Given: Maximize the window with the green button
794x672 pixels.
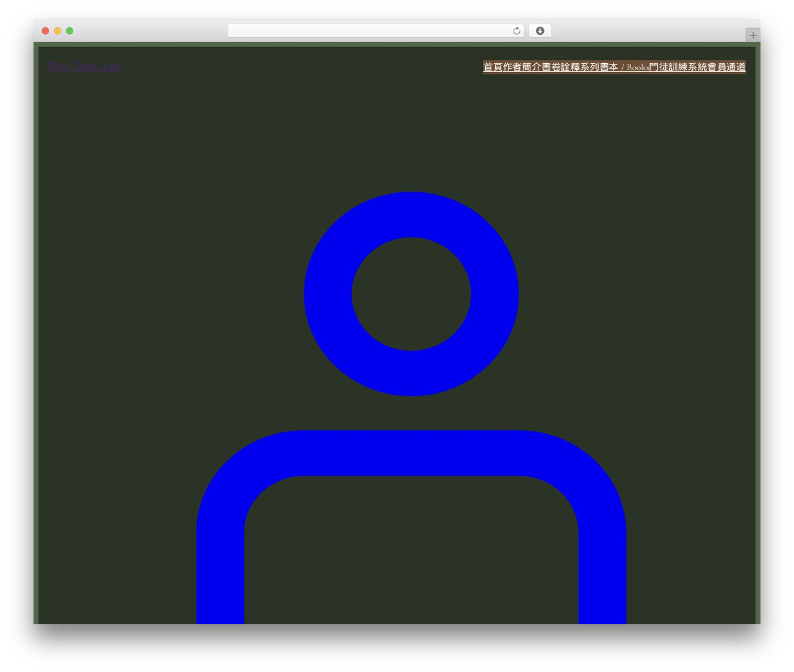Looking at the screenshot, I should pos(69,31).
